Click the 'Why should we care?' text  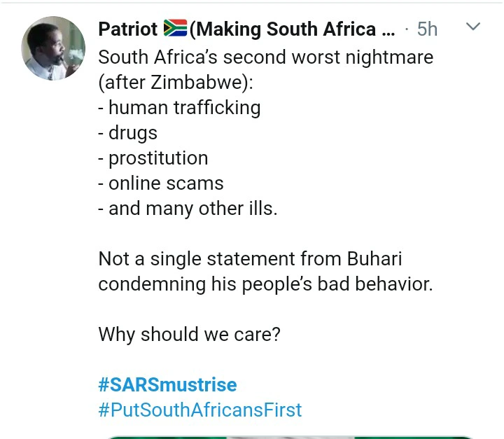(189, 334)
